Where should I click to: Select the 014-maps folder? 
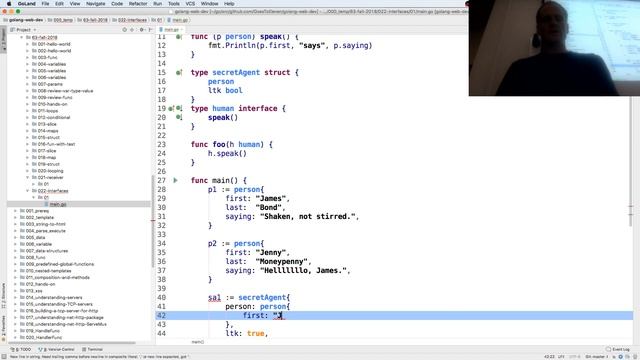48,131
